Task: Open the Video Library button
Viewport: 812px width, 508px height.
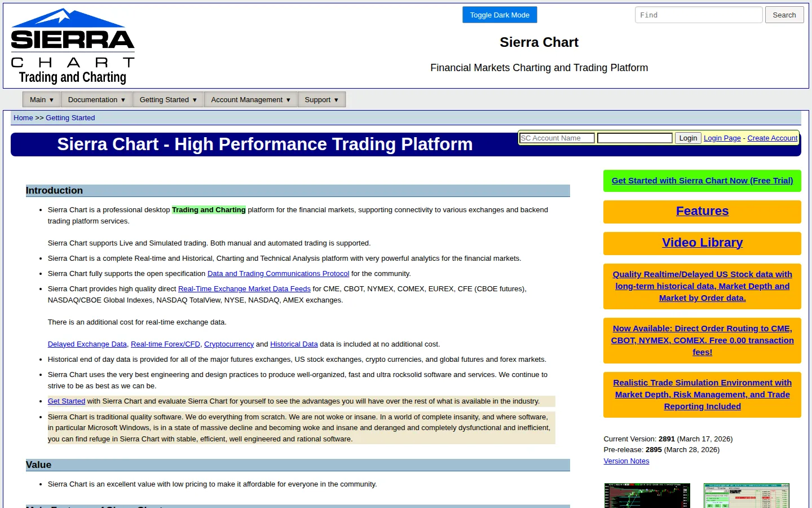Action: (702, 243)
